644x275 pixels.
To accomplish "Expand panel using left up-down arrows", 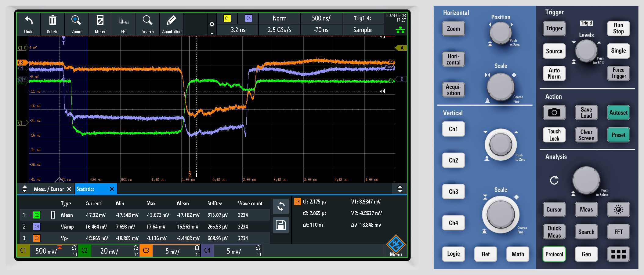I will (25, 189).
